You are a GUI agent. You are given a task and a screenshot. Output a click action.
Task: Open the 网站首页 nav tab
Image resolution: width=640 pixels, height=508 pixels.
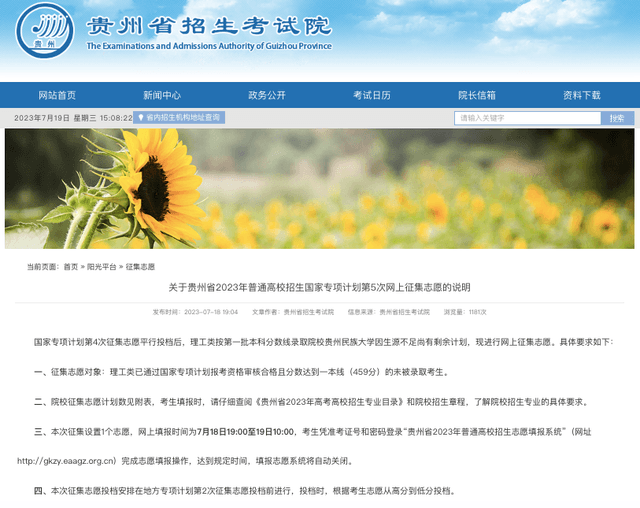57,95
